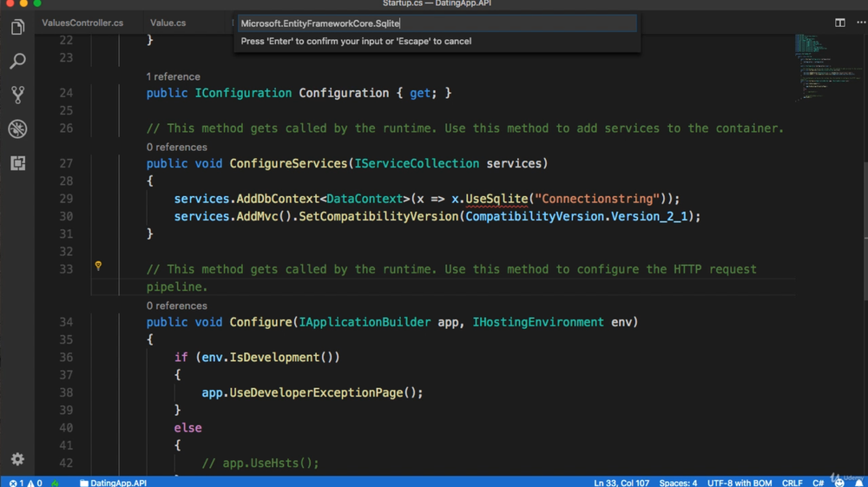Click DatingApp.API project in status bar
The image size is (868, 487).
pyautogui.click(x=114, y=483)
